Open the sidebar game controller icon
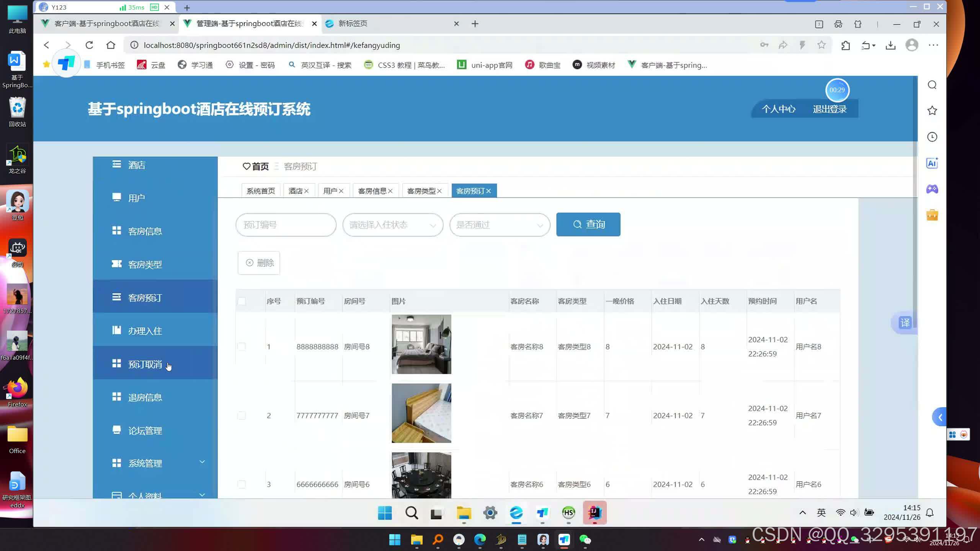Viewport: 980px width, 551px height. click(x=932, y=189)
